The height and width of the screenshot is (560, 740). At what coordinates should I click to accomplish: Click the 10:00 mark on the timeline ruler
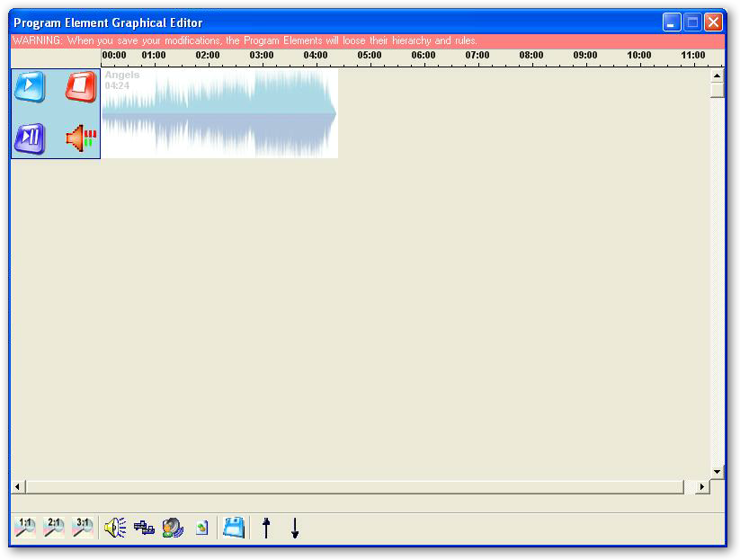(x=639, y=55)
